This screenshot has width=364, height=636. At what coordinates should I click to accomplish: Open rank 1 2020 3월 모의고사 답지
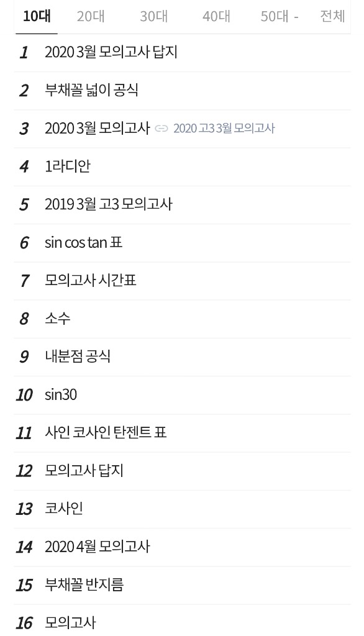click(111, 52)
